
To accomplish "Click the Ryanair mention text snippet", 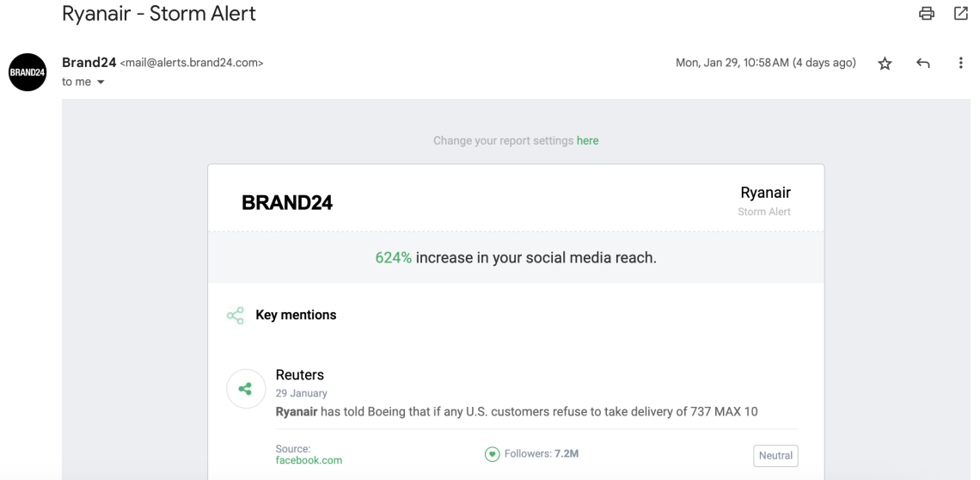I will (517, 412).
